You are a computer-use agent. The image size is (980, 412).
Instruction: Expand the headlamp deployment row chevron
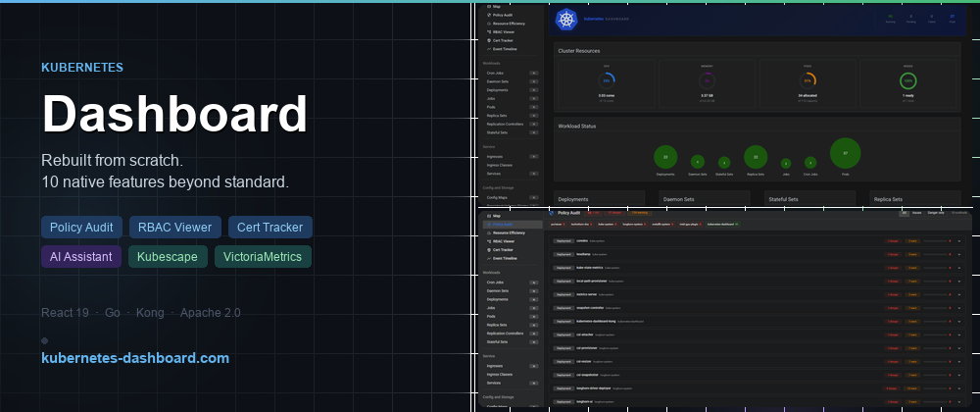tap(958, 254)
